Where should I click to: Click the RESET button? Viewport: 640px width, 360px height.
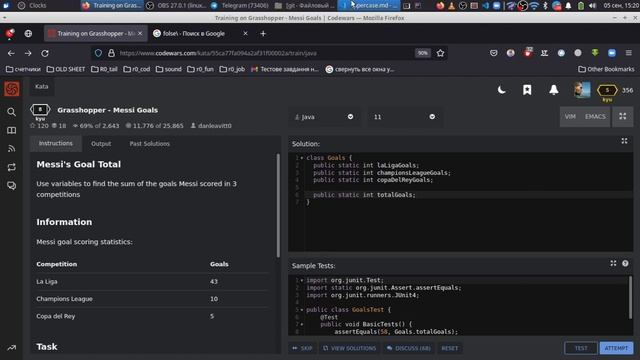[449, 348]
